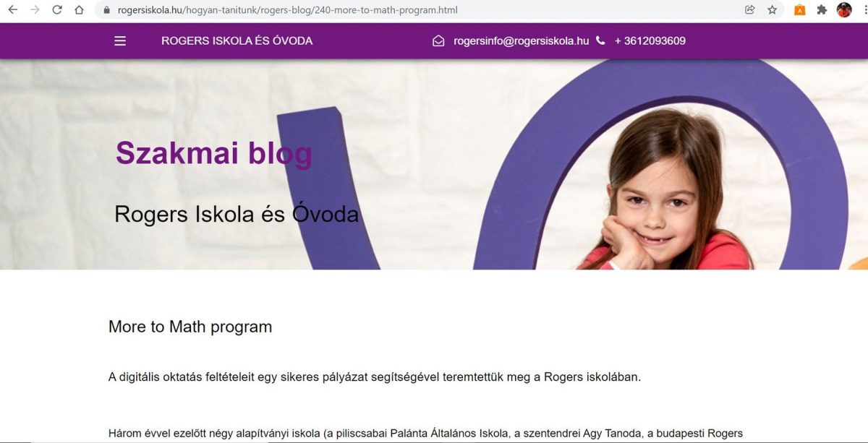
Task: Click the orange extension icon
Action: tap(799, 10)
